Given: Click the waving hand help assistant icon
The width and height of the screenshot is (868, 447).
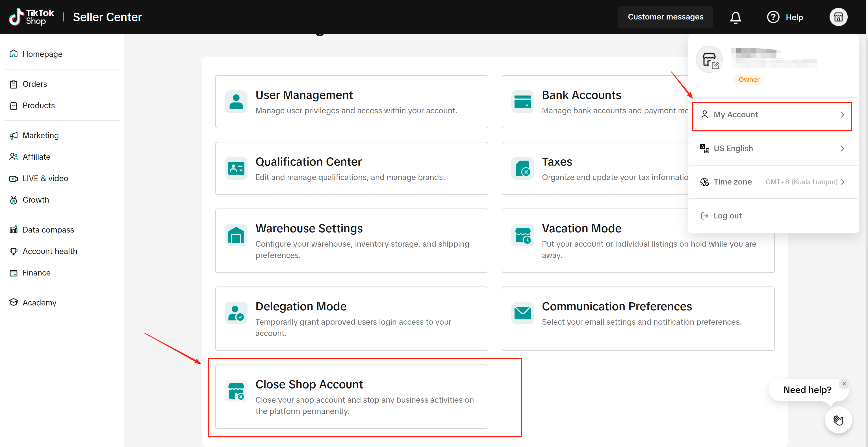Looking at the screenshot, I should click(838, 420).
